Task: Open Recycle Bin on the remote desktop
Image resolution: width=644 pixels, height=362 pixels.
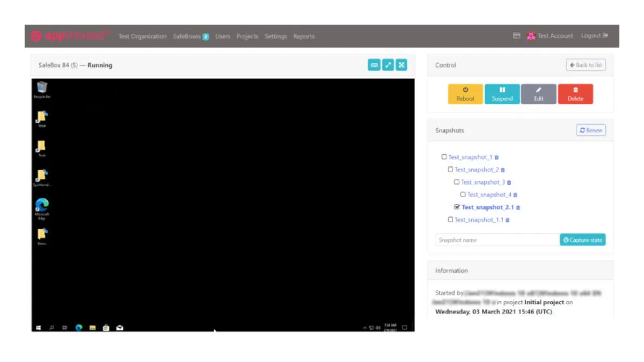Action: 42,88
